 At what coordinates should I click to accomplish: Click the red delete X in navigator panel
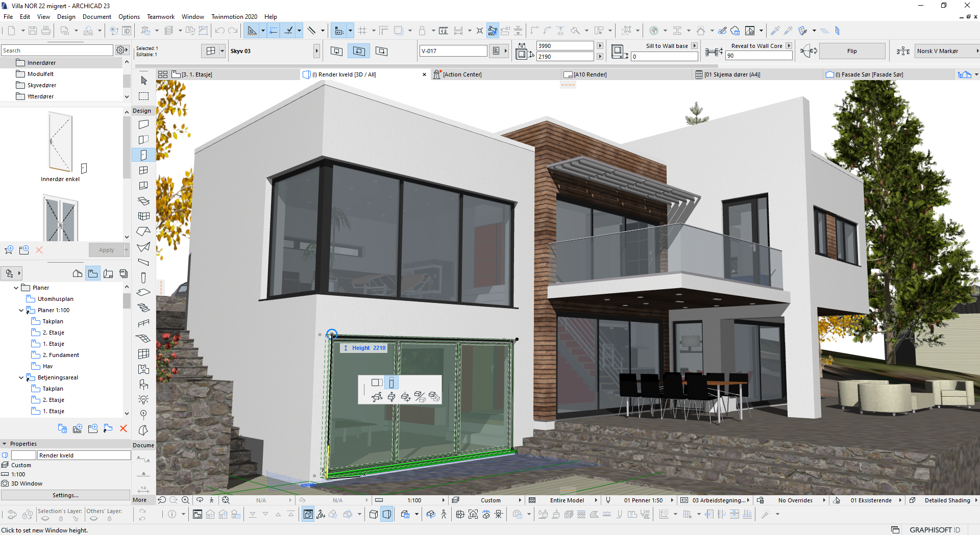[x=124, y=428]
